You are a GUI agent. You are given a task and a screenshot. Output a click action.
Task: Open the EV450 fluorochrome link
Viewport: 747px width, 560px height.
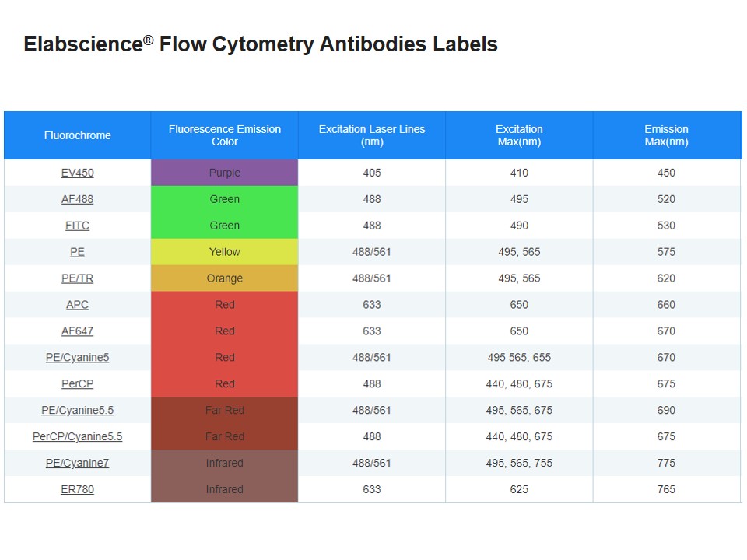coord(77,173)
